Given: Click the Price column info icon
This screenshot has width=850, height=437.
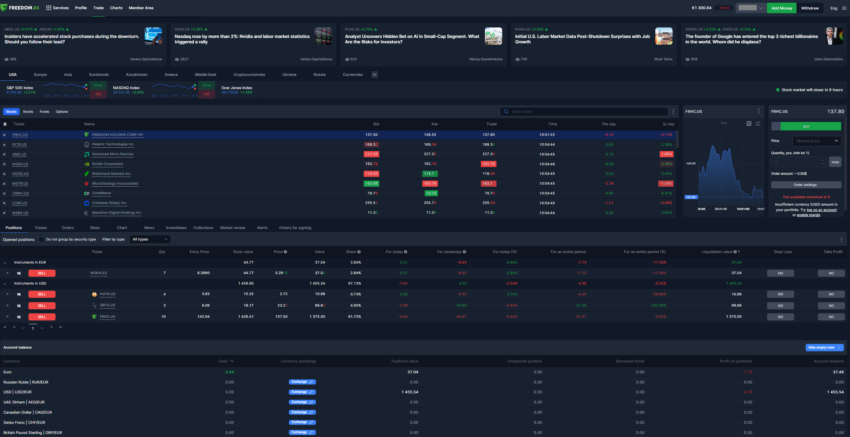Looking at the screenshot, I should point(286,252).
